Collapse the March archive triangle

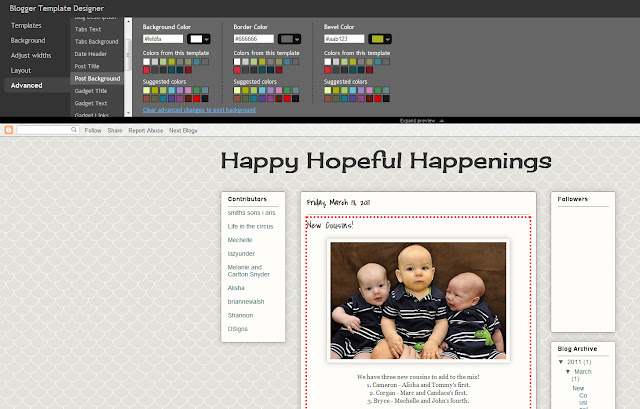[568, 371]
